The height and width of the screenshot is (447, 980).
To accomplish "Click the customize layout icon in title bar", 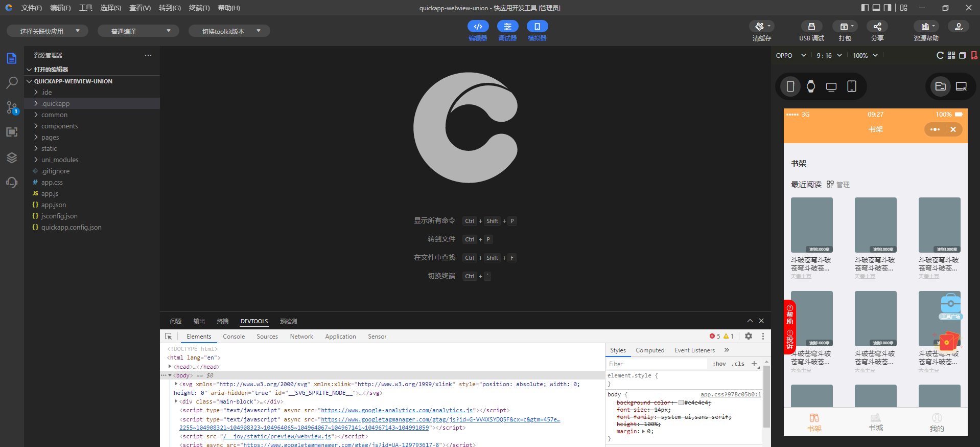I will pos(904,8).
